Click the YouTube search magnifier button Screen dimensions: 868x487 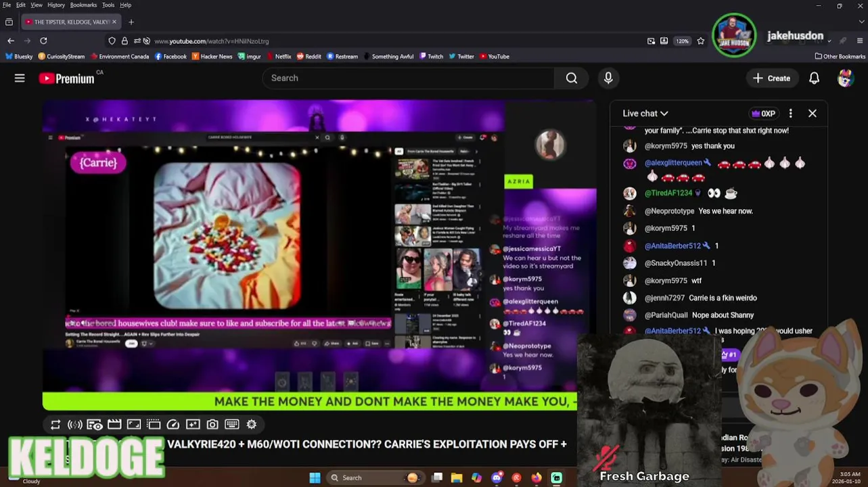[572, 78]
